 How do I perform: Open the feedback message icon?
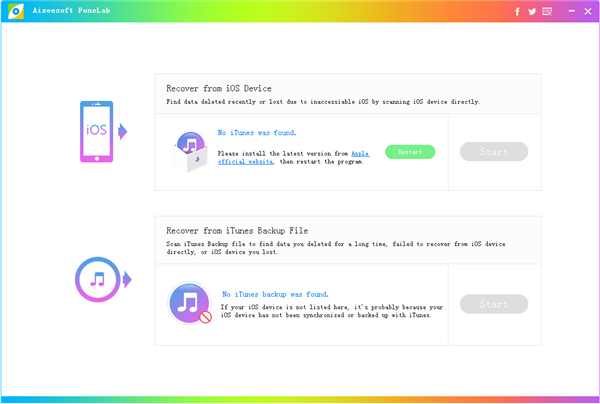click(x=547, y=11)
